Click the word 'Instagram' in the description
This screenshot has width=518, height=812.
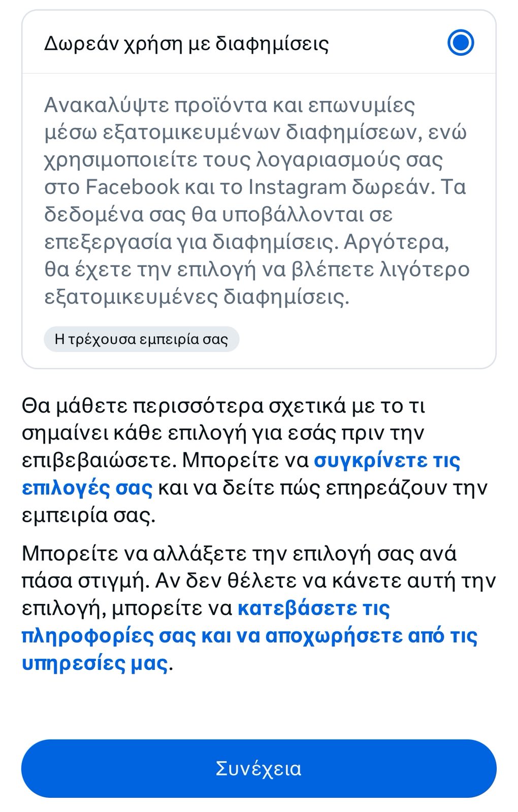click(x=297, y=188)
